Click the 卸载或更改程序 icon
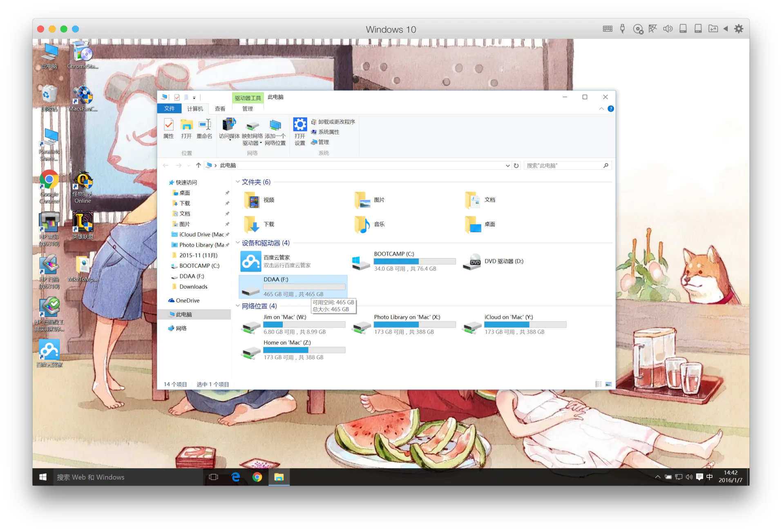 click(x=334, y=121)
